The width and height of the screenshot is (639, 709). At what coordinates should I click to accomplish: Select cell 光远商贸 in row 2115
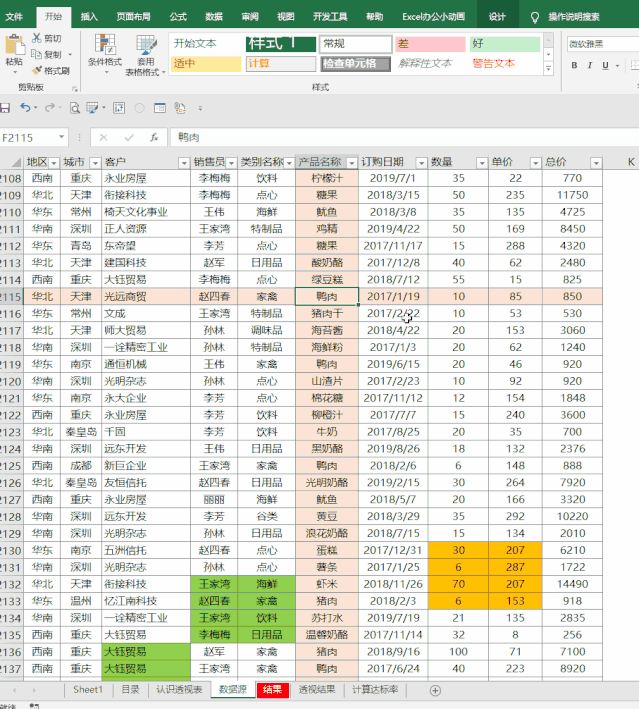146,297
